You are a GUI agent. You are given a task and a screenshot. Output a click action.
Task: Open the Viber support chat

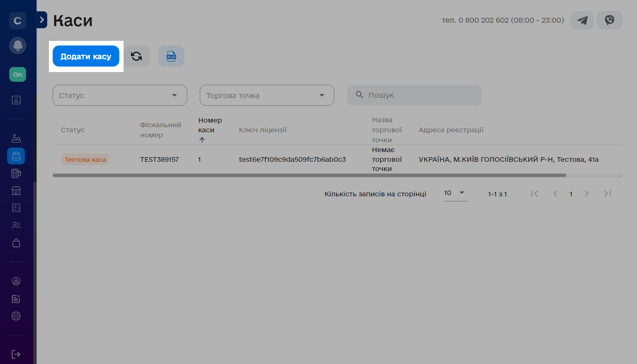point(609,20)
